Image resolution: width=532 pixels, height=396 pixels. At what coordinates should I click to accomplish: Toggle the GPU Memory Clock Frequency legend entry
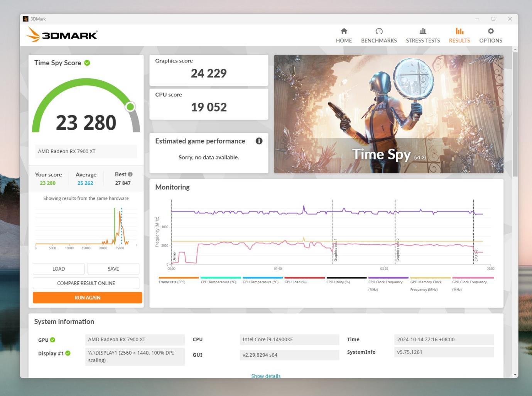(x=430, y=284)
